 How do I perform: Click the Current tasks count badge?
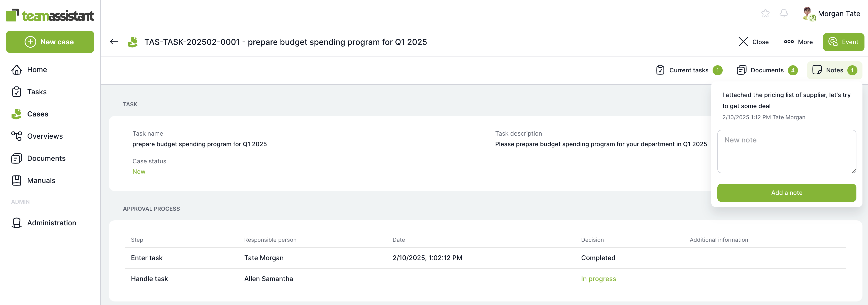(717, 70)
